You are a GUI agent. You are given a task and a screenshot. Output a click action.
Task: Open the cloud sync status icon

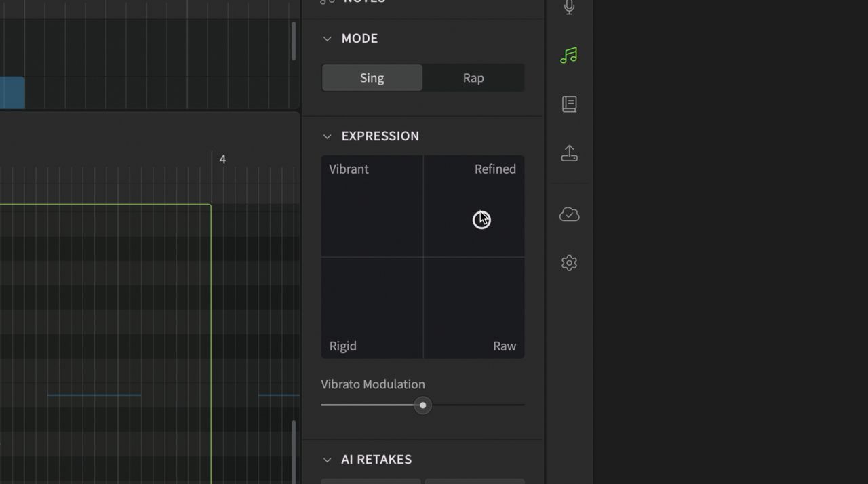click(x=569, y=214)
